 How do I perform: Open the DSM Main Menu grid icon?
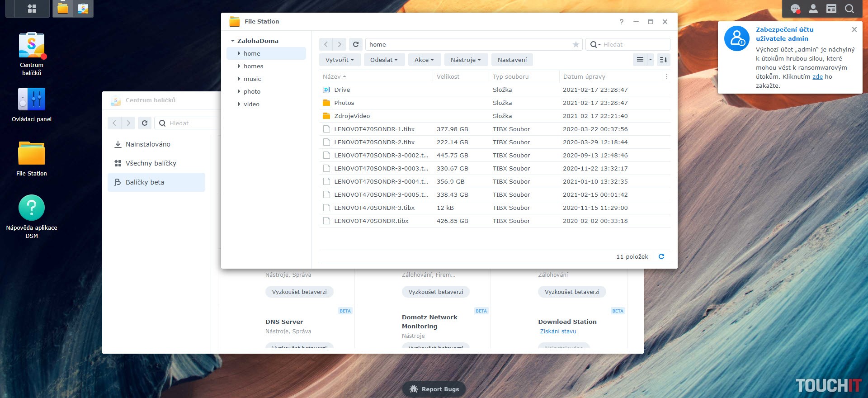(x=32, y=9)
